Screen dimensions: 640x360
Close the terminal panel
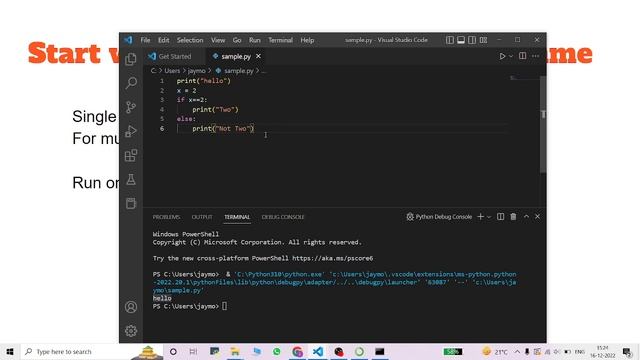coord(537,217)
